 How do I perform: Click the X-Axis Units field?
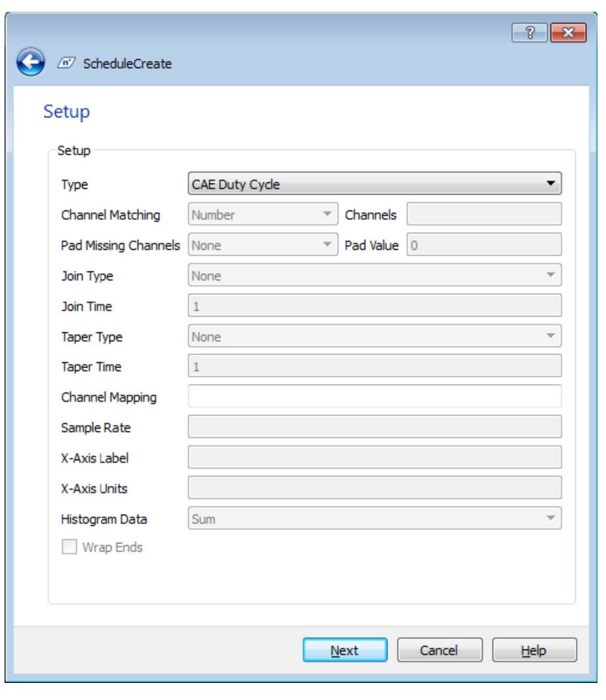(374, 488)
